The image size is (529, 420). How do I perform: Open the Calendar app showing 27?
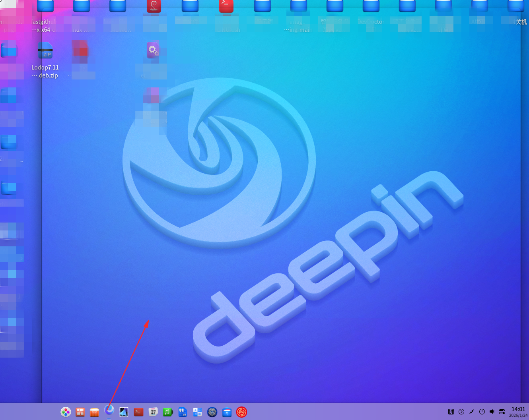coord(153,412)
